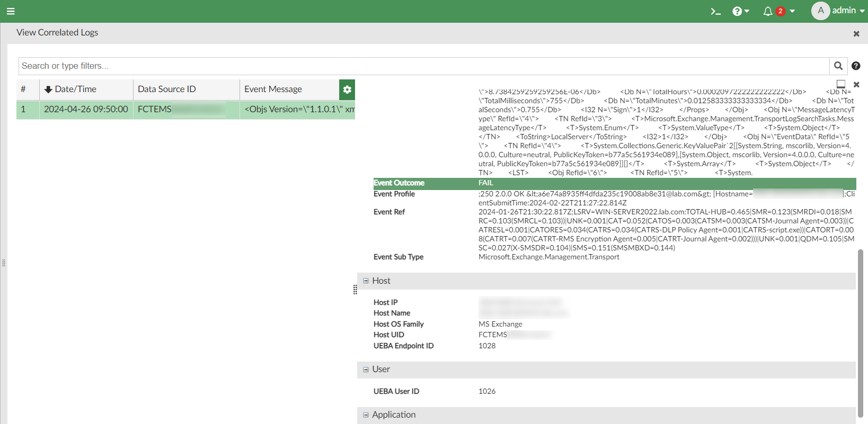Viewport: 868px width, 424px height.
Task: Click the UEBA Endpoint ID label
Action: click(x=403, y=346)
